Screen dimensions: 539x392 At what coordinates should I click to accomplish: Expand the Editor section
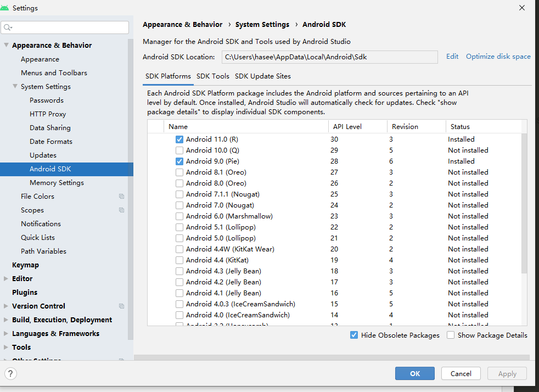5,278
